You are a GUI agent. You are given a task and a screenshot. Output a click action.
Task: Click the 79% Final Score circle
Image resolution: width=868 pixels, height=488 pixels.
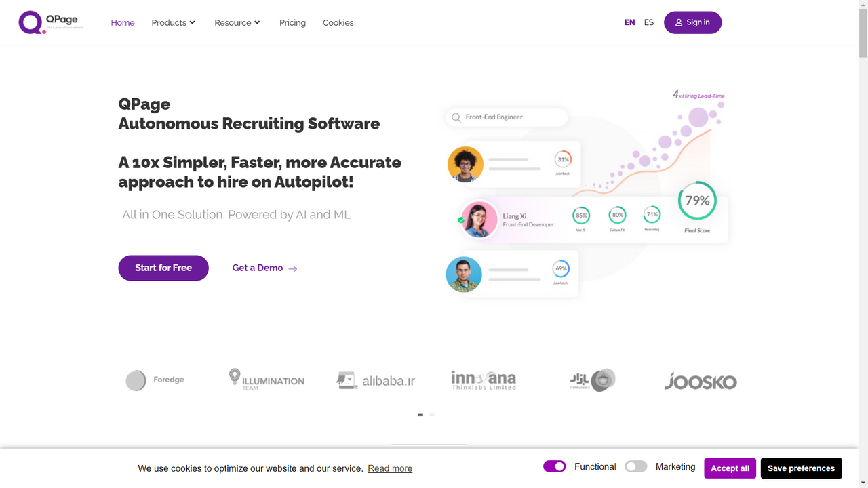[697, 201]
